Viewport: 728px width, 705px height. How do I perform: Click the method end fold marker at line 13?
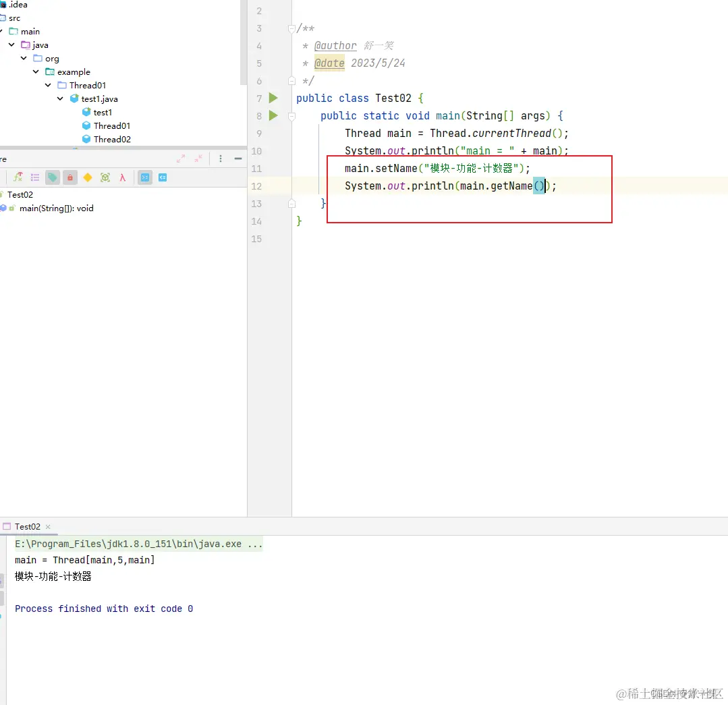tap(291, 203)
